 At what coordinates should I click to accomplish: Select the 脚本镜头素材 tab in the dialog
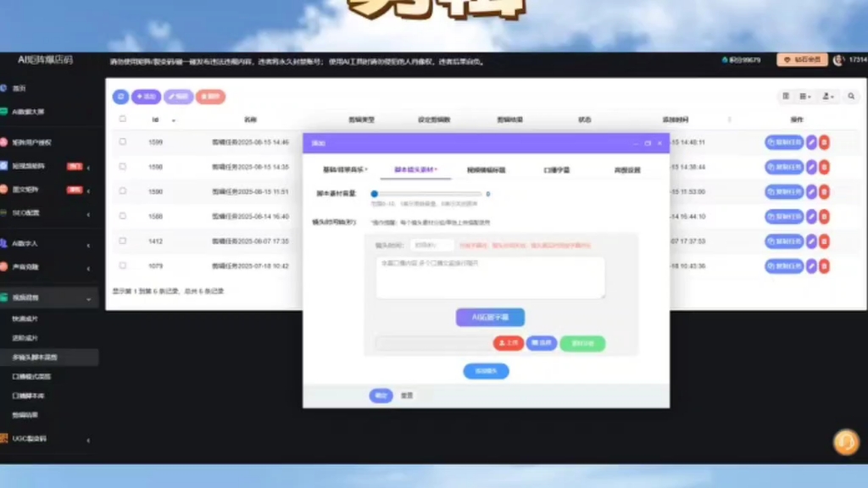(x=415, y=169)
